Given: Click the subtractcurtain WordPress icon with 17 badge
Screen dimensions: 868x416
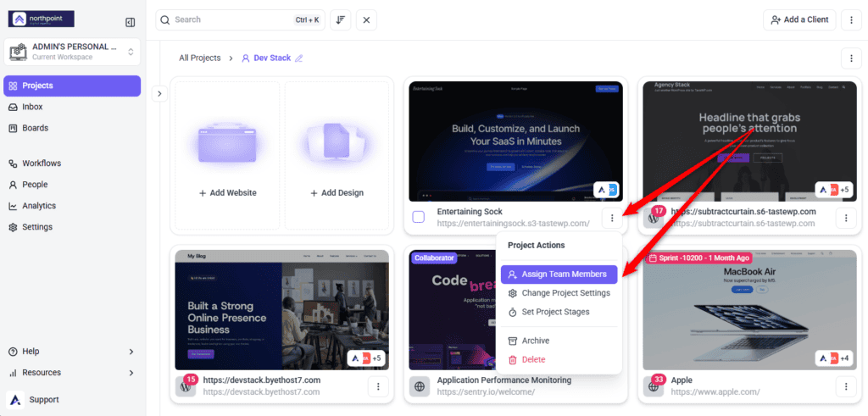Looking at the screenshot, I should click(x=654, y=218).
